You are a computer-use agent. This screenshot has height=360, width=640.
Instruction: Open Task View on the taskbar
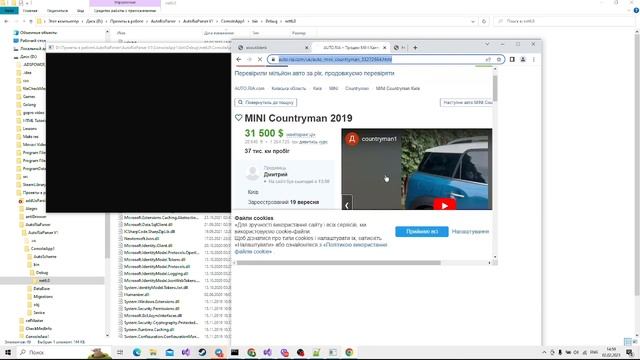120,352
